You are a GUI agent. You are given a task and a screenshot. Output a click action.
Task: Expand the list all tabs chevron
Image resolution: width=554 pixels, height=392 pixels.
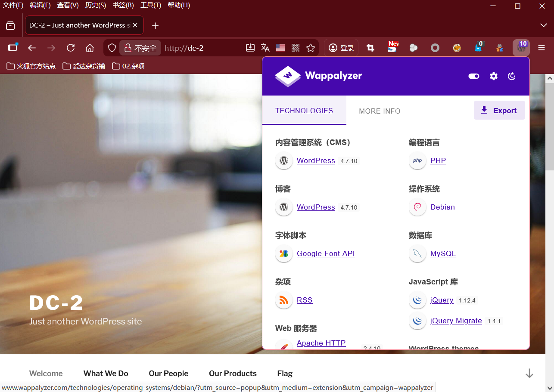[x=544, y=25]
